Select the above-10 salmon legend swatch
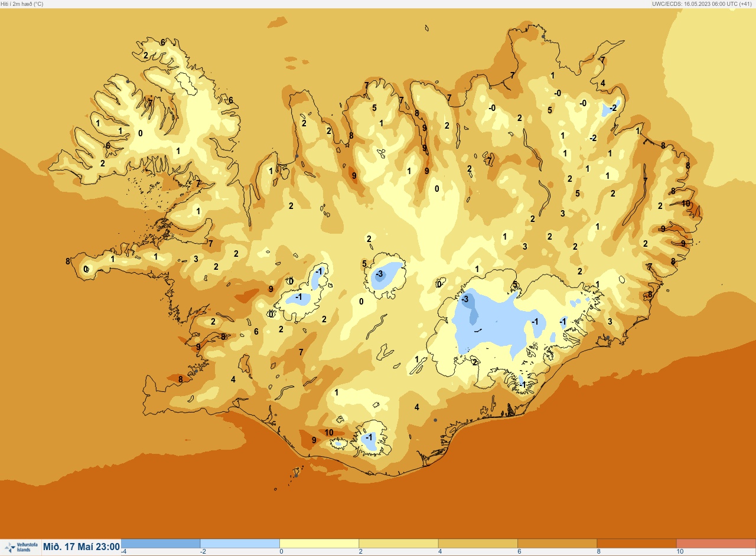 tap(716, 544)
